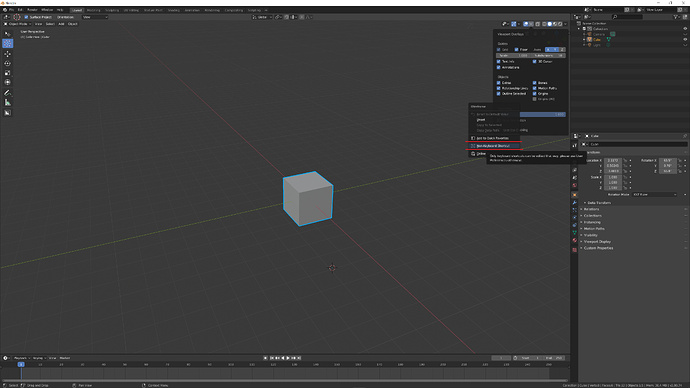Switch to the Modeling workspace tab
Screen dimensions: 690x388
94,10
